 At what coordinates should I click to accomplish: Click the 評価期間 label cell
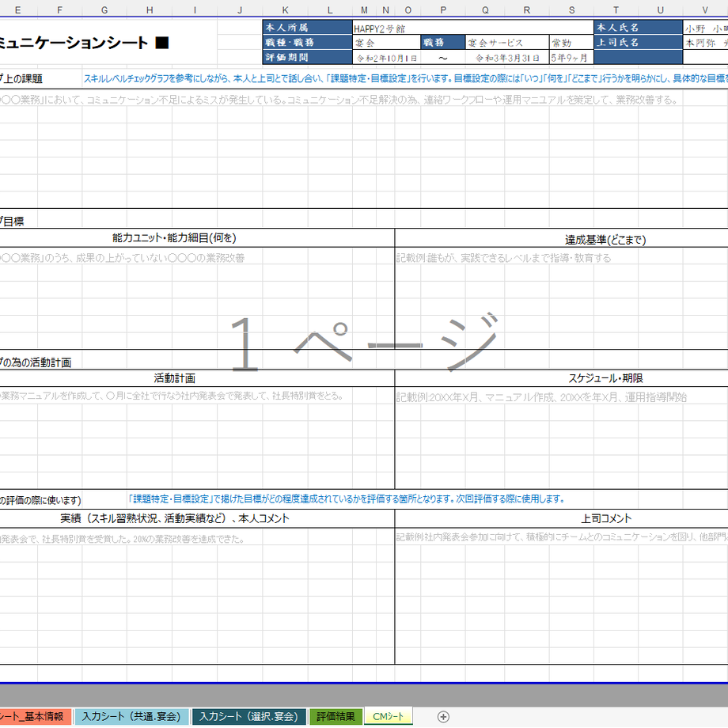307,57
